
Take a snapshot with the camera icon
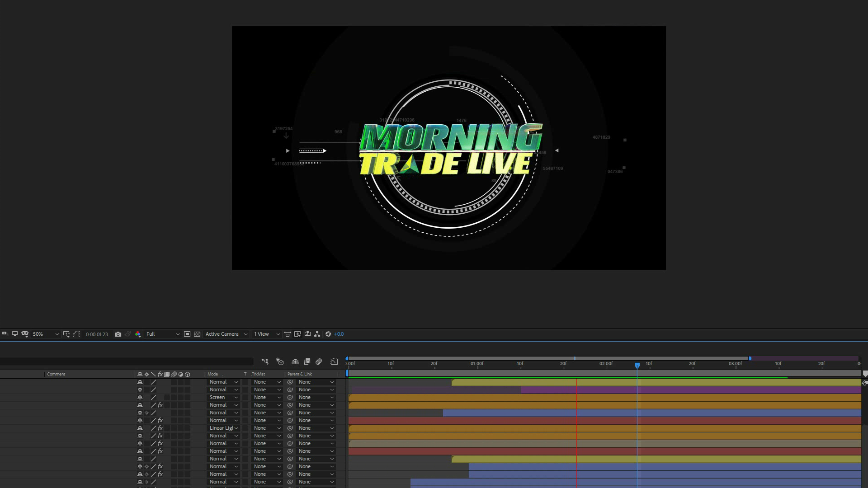[118, 334]
